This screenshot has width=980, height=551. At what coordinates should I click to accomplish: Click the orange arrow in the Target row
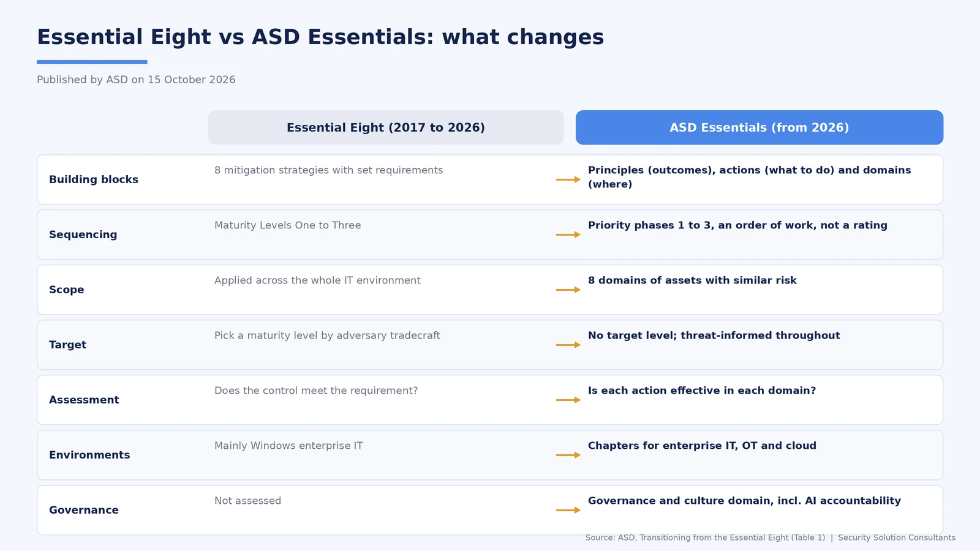tap(568, 345)
